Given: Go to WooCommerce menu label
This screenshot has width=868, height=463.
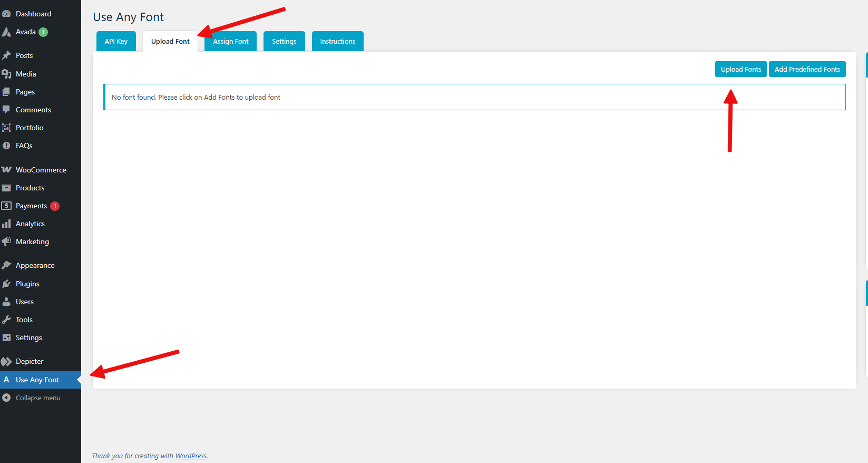Looking at the screenshot, I should (41, 170).
